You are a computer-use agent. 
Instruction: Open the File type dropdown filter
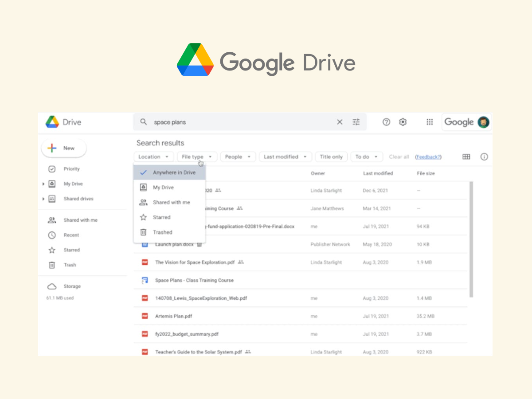(x=197, y=156)
